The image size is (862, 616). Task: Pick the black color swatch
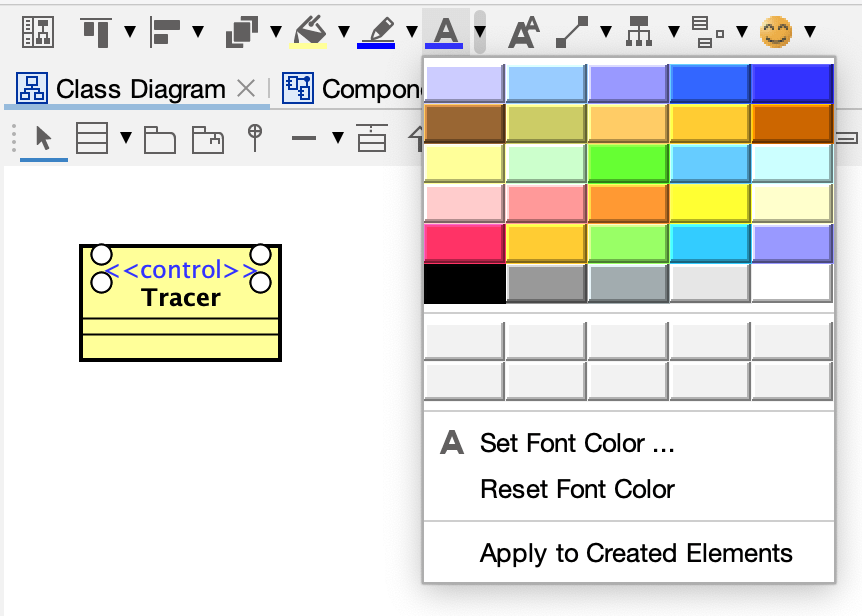465,283
